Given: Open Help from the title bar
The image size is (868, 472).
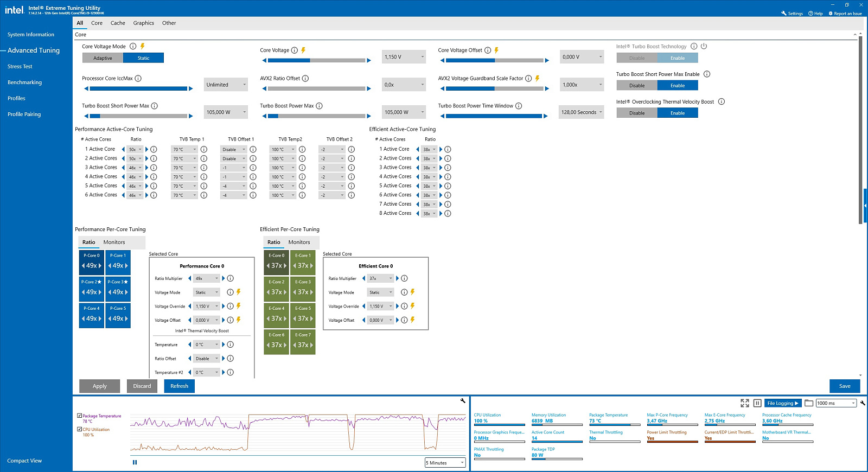Looking at the screenshot, I should coord(815,14).
